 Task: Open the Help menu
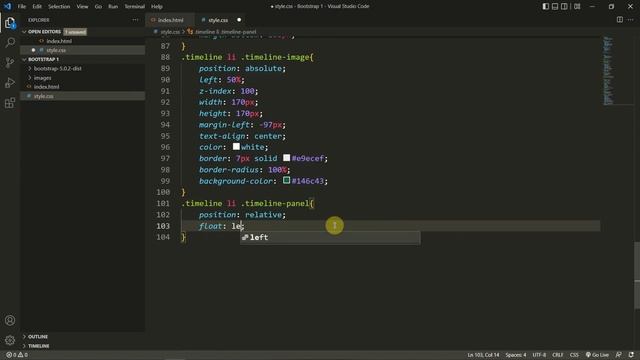click(x=157, y=7)
